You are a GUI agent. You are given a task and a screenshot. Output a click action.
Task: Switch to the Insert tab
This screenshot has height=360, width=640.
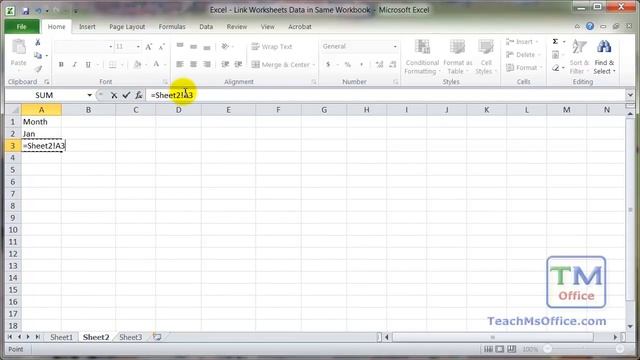87,27
